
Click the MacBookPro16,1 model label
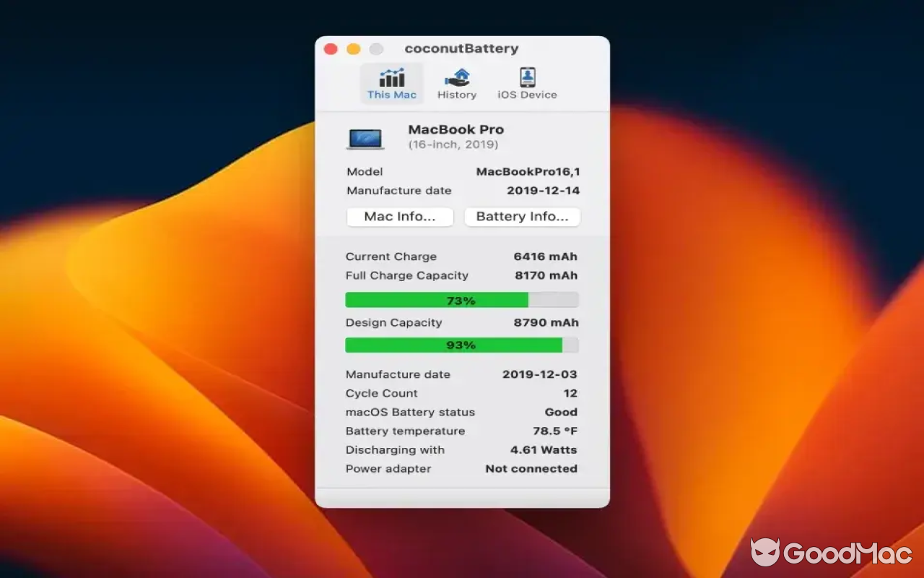[x=527, y=171]
